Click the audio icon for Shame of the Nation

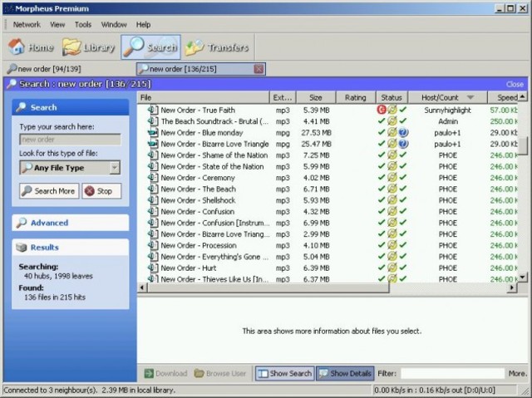click(153, 155)
